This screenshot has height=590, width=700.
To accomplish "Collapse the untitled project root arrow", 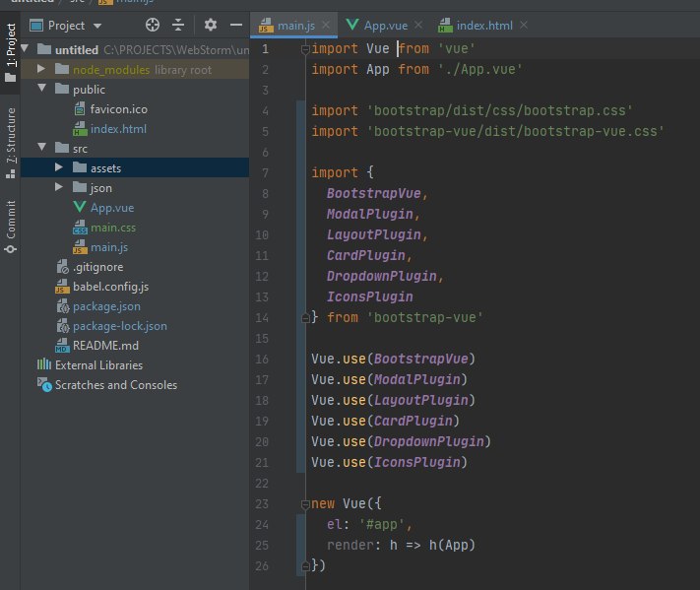I will [26, 48].
